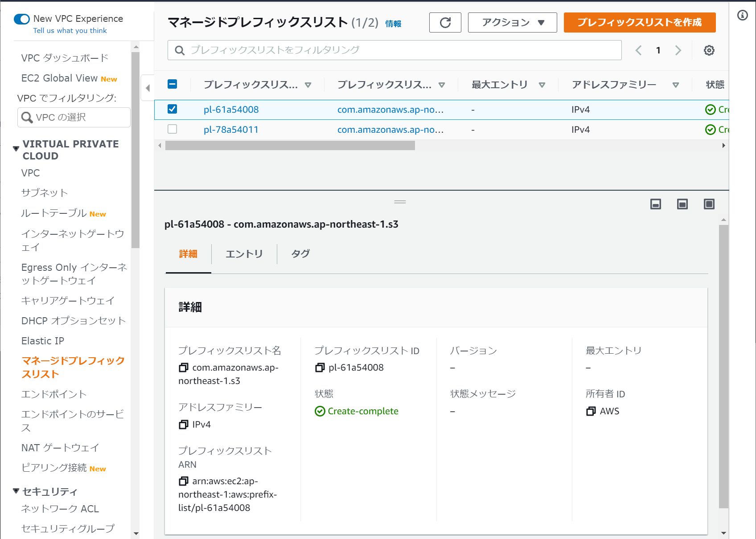Open セキュリティグループ in sidebar
Image resolution: width=756 pixels, height=539 pixels.
(x=68, y=529)
